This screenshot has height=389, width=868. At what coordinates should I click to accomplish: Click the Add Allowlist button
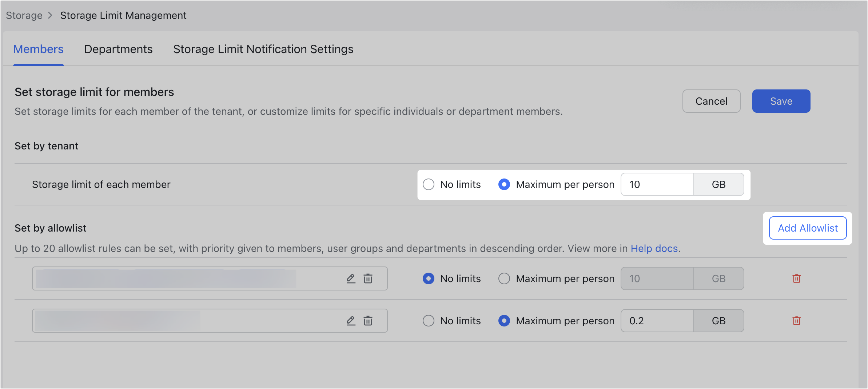point(808,228)
